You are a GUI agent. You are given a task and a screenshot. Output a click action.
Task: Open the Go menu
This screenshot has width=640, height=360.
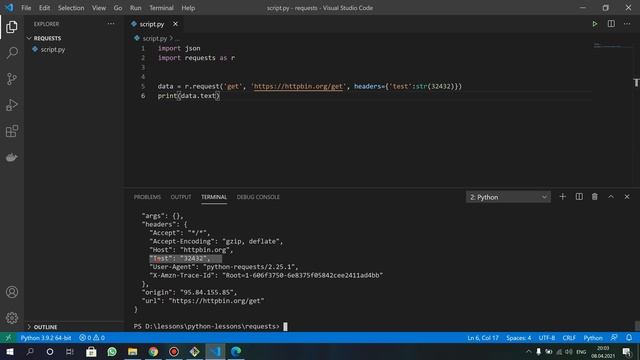click(x=118, y=8)
